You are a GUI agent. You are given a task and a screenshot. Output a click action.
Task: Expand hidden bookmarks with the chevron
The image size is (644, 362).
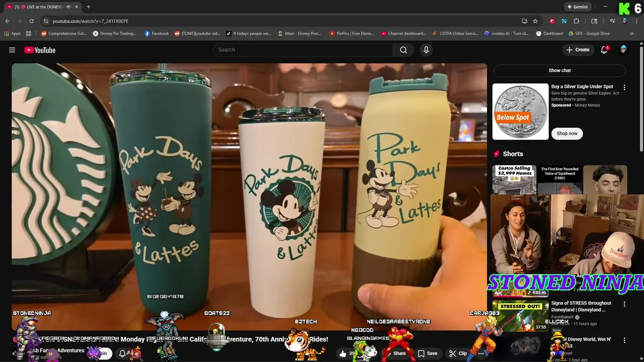tap(631, 34)
